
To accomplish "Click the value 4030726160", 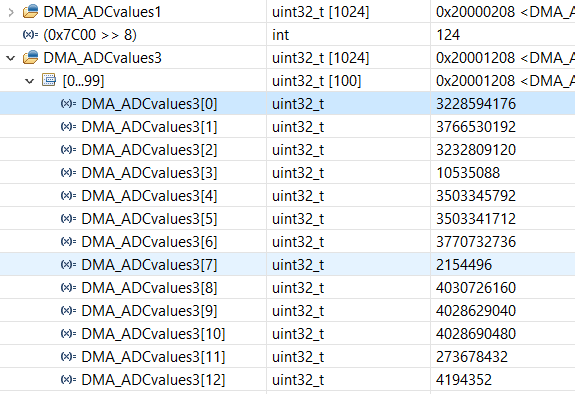I will [x=476, y=288].
